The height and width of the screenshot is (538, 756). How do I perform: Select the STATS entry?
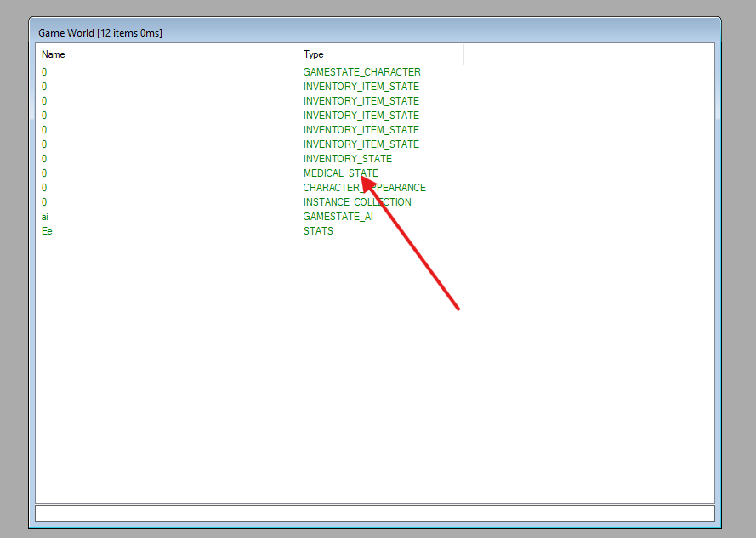point(318,231)
